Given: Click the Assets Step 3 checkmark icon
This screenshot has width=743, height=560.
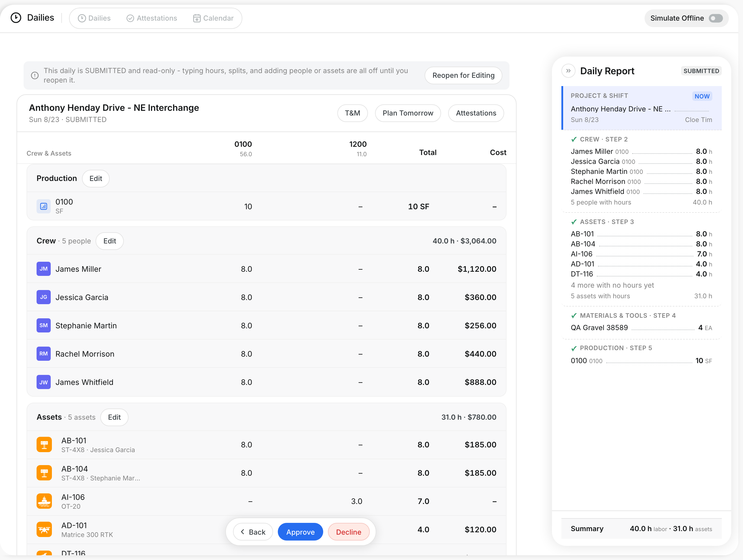Looking at the screenshot, I should tap(574, 222).
